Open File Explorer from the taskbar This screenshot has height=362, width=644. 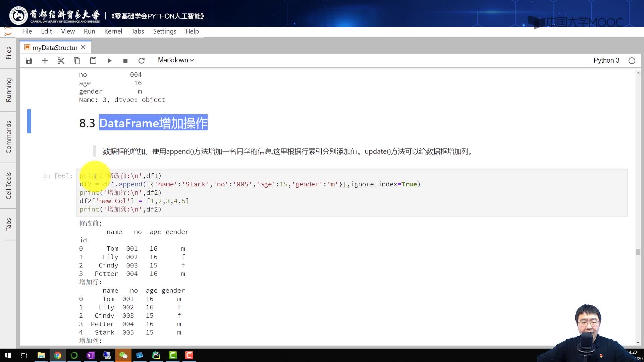coord(41,355)
